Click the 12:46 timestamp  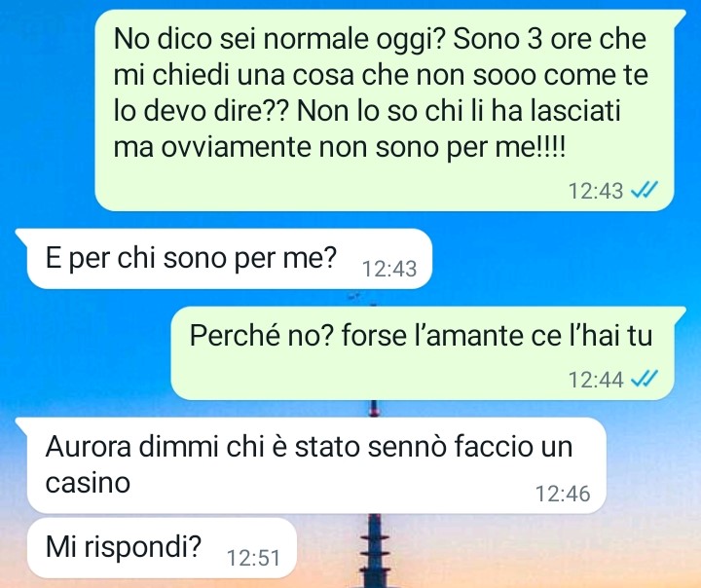[563, 494]
